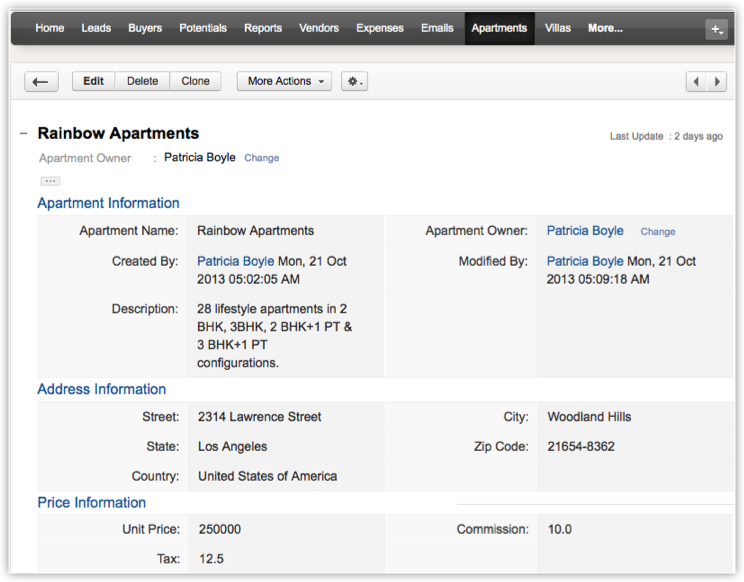The width and height of the screenshot is (744, 582).
Task: Click the plus add-tab icon
Action: coord(716,29)
